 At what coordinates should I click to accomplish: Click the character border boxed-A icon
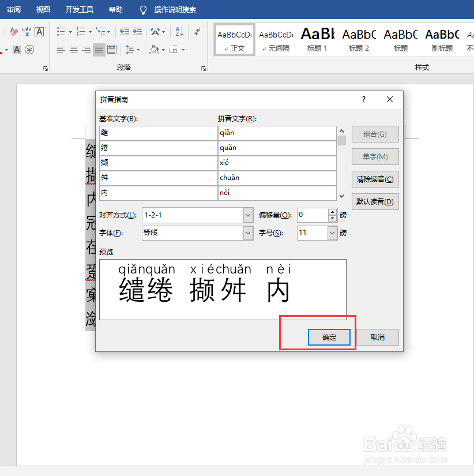(39, 32)
